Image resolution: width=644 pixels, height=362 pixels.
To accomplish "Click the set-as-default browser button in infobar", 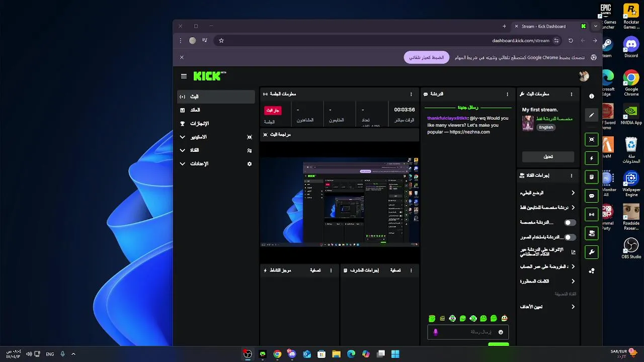I will [x=427, y=57].
